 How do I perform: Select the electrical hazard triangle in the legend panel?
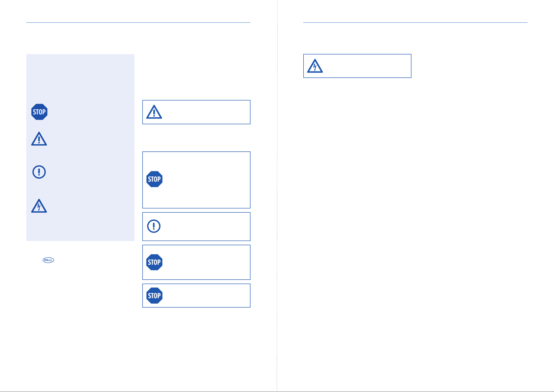pyautogui.click(x=39, y=206)
